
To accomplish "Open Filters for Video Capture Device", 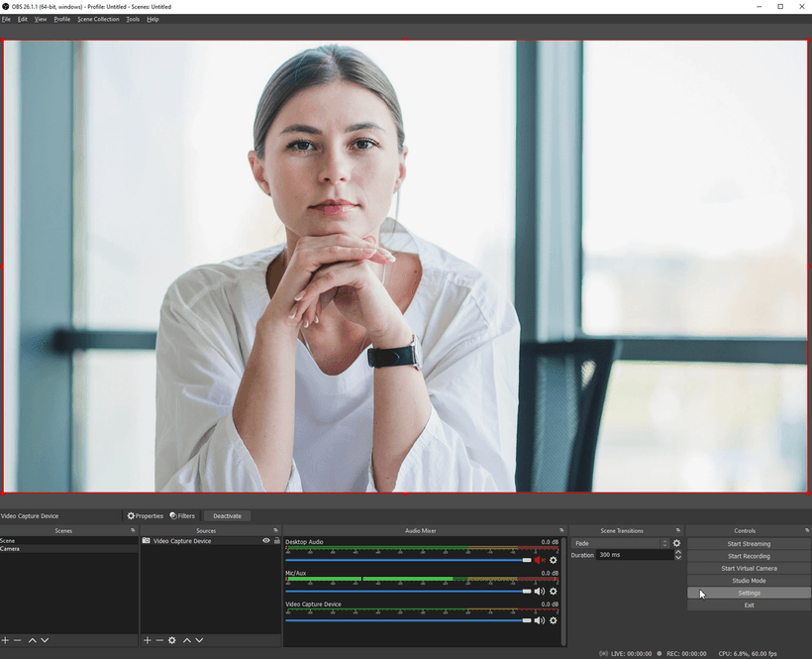I will coord(182,515).
